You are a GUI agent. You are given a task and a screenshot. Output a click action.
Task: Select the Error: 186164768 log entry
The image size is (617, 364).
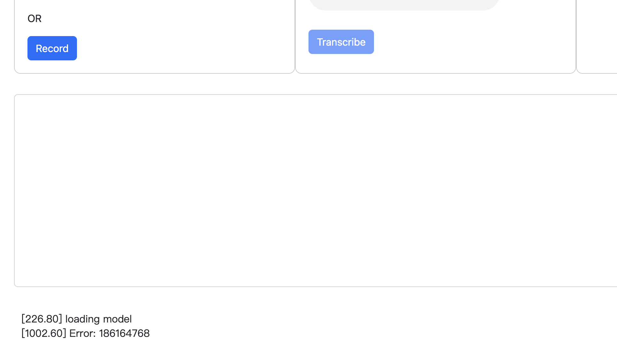(x=85, y=333)
